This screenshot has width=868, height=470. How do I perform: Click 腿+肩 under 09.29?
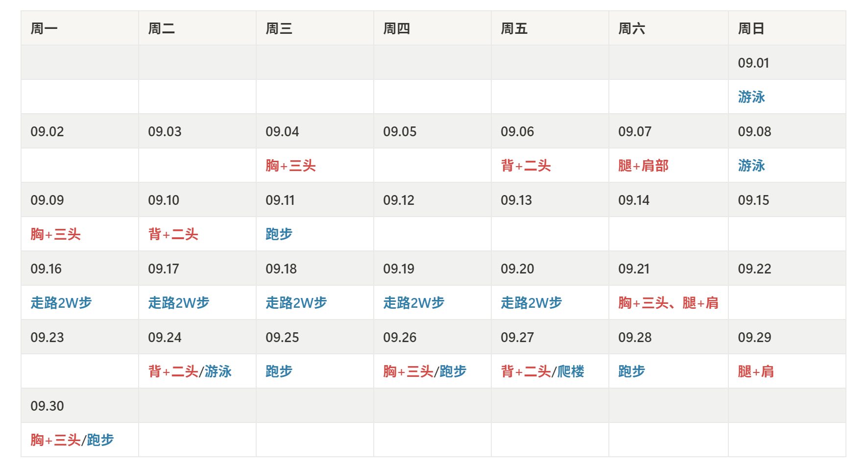756,371
